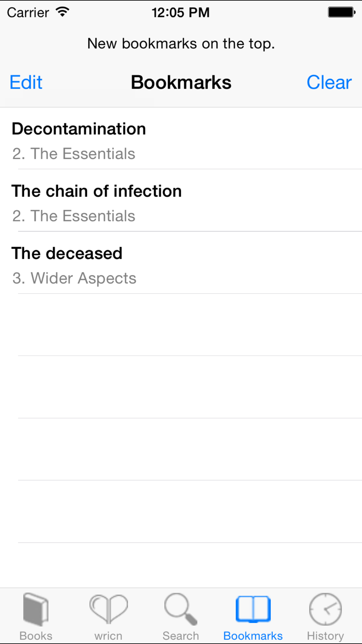The image size is (362, 644).
Task: Open the Search magnifier icon
Action: 181,609
